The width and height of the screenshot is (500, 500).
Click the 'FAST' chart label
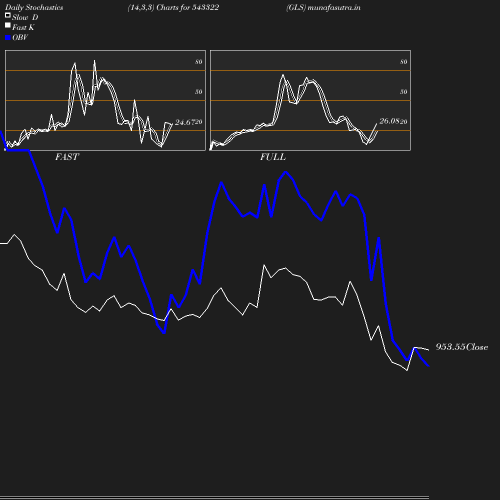(67, 157)
